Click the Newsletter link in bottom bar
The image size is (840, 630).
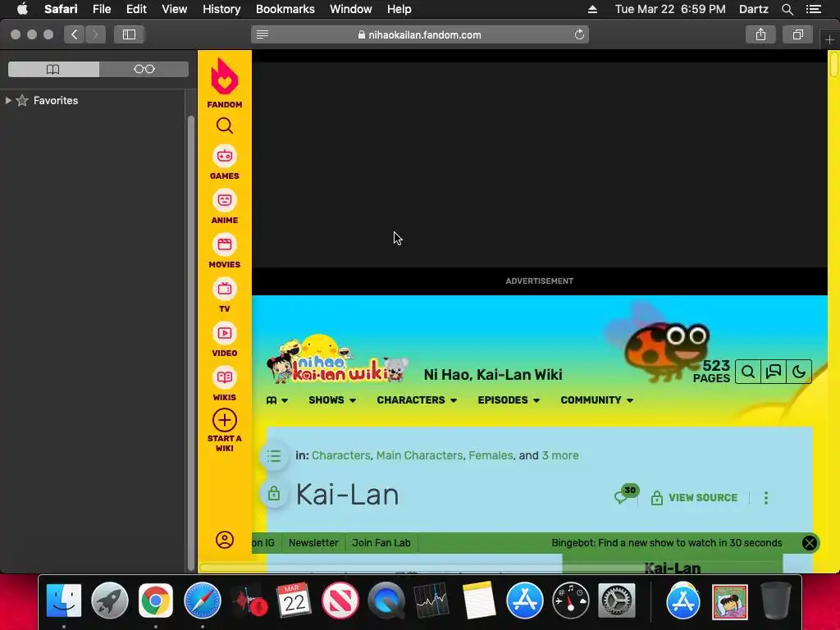(x=313, y=543)
